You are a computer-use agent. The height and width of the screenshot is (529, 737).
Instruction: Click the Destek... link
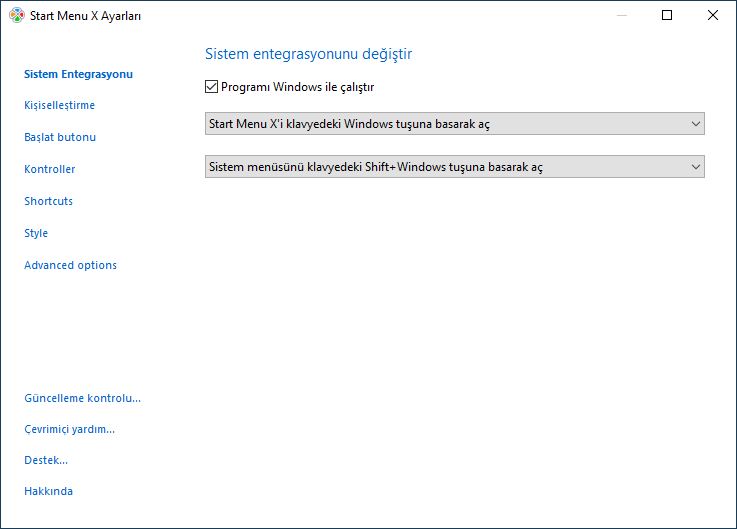coord(46,460)
